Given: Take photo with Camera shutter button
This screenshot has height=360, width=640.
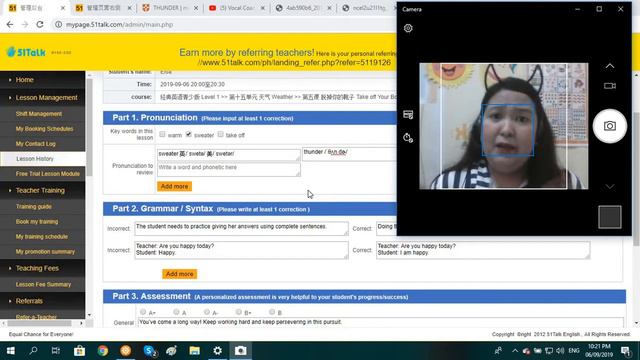Looking at the screenshot, I should 610,126.
